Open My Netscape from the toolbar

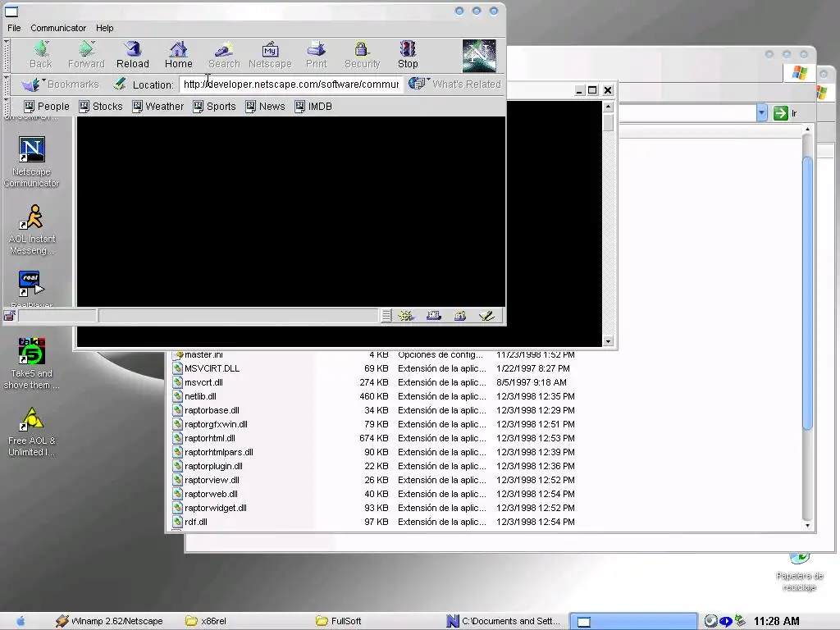click(270, 56)
